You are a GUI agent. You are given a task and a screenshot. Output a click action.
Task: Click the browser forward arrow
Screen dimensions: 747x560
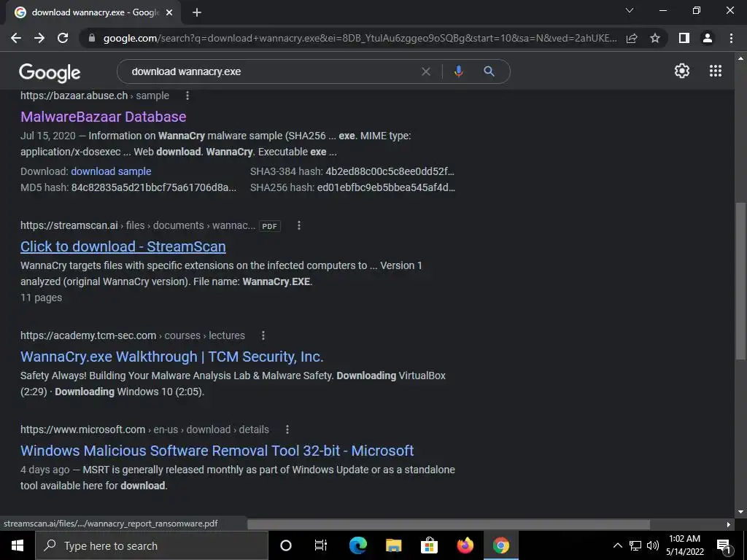pyautogui.click(x=39, y=38)
